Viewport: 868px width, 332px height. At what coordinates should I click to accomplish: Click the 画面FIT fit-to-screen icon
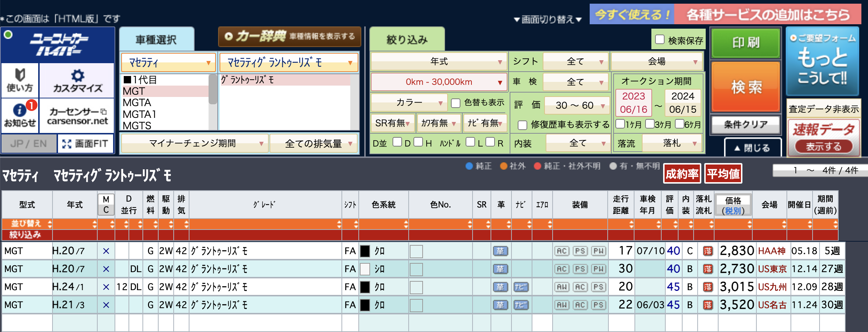(86, 144)
